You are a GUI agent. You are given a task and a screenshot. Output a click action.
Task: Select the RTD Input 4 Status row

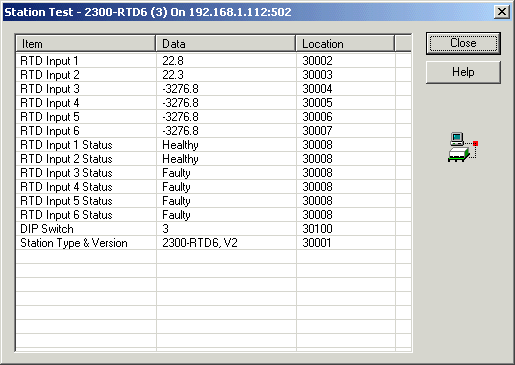click(213, 187)
